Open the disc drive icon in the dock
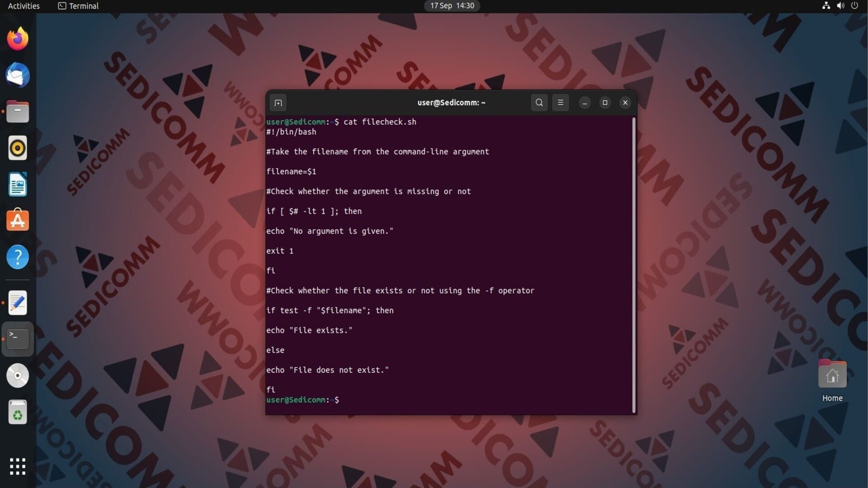Viewport: 868px width, 488px height. pyautogui.click(x=18, y=375)
